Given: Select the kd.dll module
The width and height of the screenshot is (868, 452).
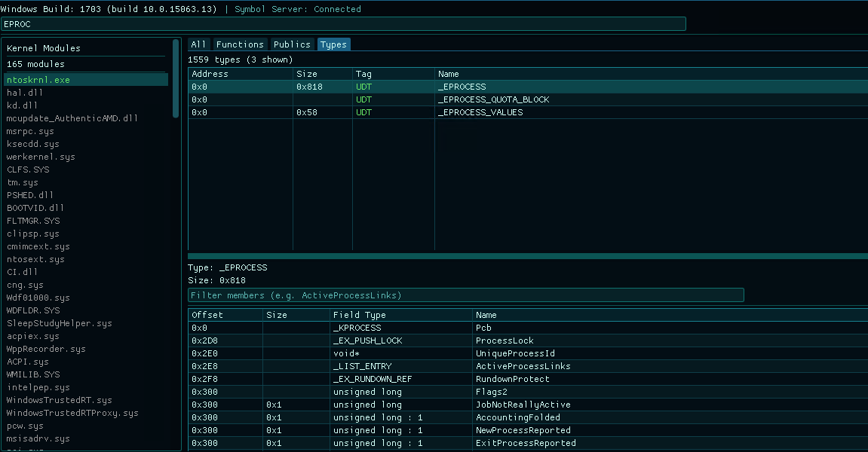Looking at the screenshot, I should 86,105.
